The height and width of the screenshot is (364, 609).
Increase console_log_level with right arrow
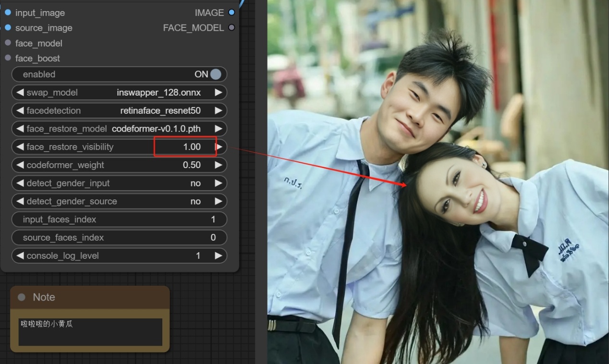pos(219,256)
